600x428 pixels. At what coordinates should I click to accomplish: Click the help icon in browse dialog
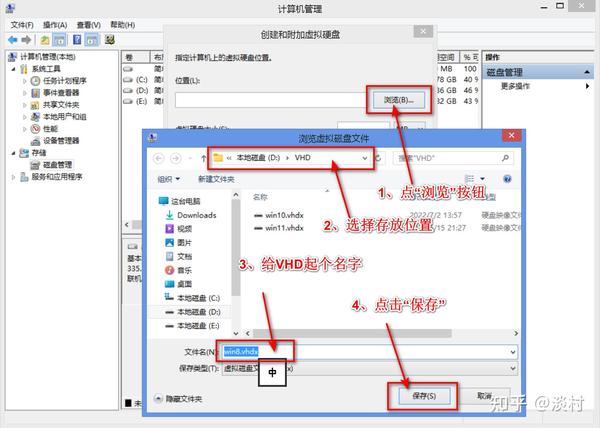(507, 179)
